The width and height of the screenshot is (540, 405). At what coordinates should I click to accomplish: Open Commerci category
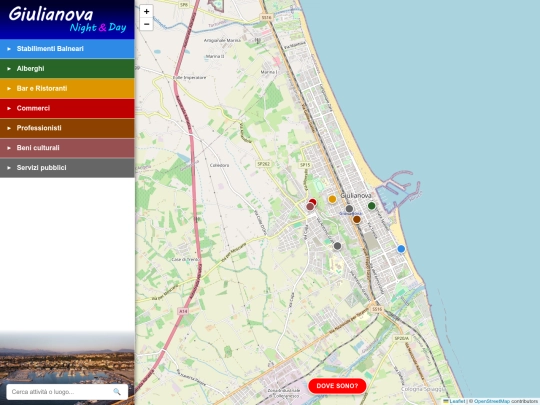(67, 108)
